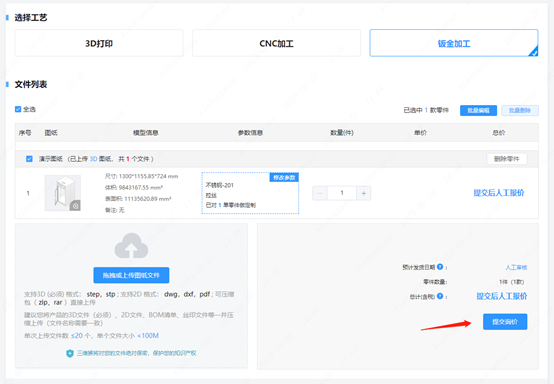Click the shield confidentiality icon
Image resolution: width=554 pixels, height=384 pixels.
(70, 353)
